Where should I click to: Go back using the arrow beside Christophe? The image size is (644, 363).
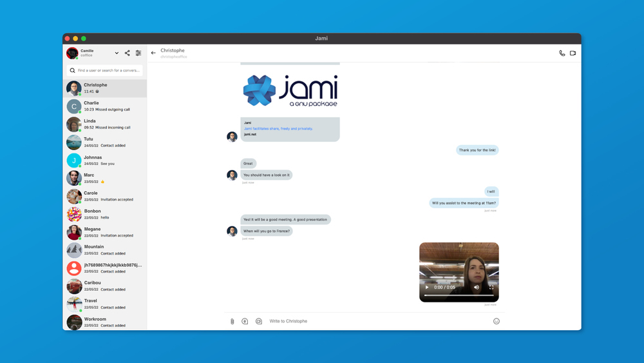[x=153, y=53]
